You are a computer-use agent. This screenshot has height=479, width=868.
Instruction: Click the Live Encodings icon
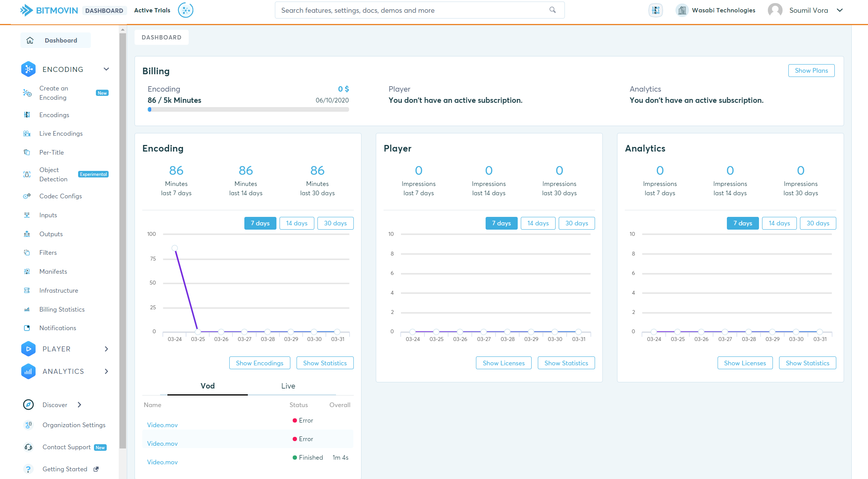(x=27, y=133)
